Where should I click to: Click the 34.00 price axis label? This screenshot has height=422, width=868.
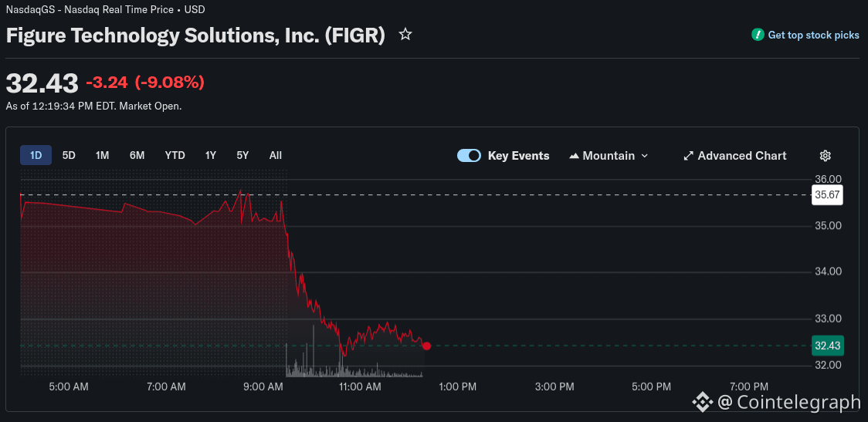point(829,272)
